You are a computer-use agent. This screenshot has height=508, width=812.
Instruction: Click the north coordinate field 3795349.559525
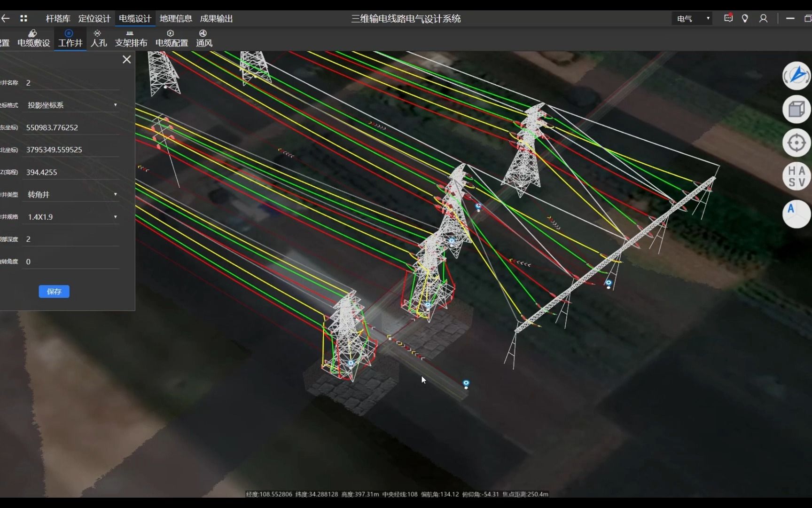point(71,150)
